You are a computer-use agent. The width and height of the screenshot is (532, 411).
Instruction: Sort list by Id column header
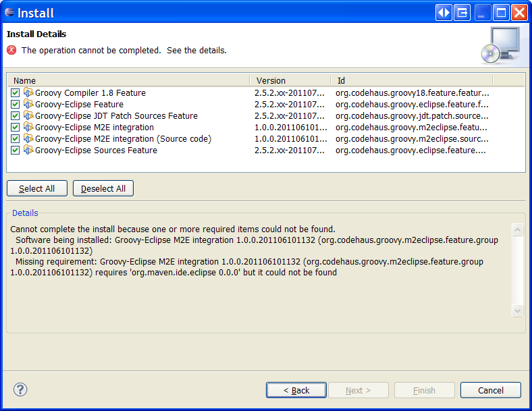coord(412,80)
